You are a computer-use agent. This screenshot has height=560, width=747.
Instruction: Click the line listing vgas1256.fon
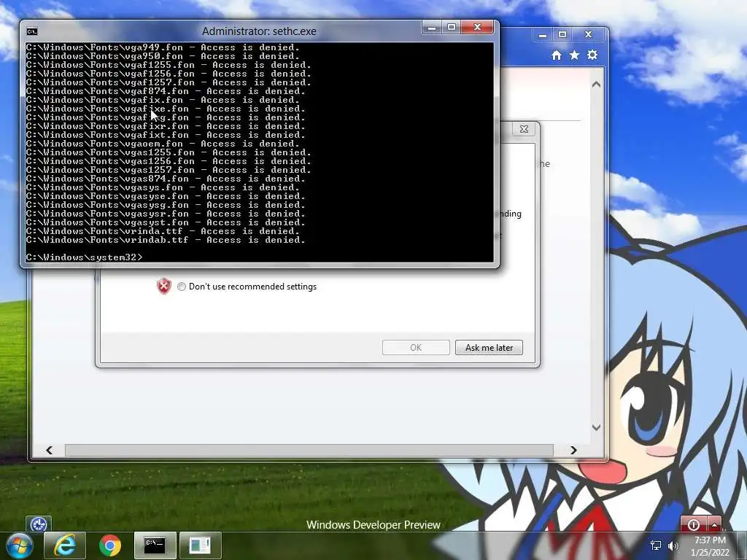169,161
